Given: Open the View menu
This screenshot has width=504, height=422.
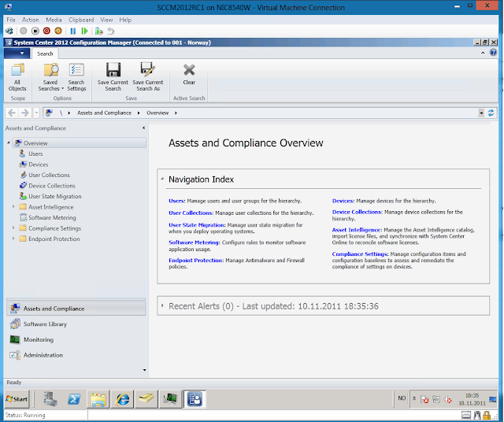Looking at the screenshot, I should (106, 20).
